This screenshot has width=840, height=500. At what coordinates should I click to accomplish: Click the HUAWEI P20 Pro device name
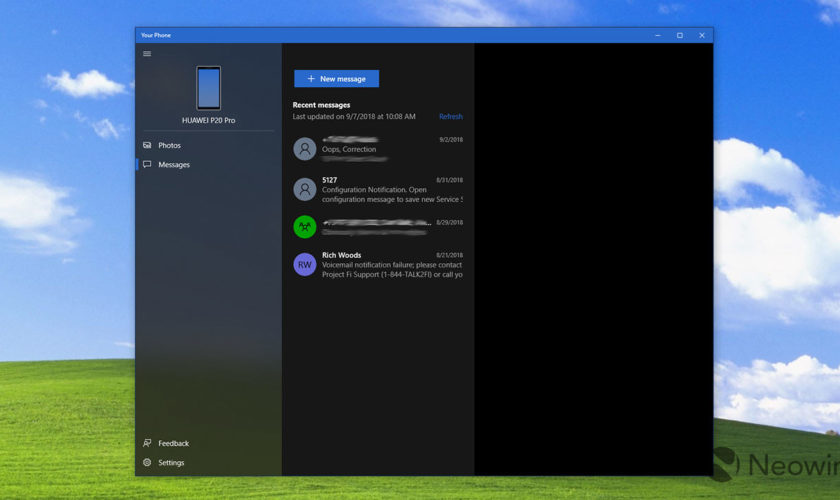[208, 120]
